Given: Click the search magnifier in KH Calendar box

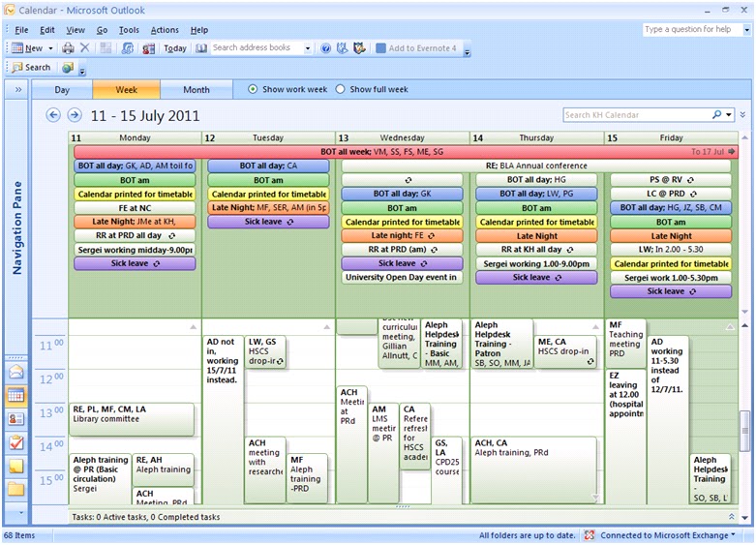Looking at the screenshot, I should click(x=717, y=115).
